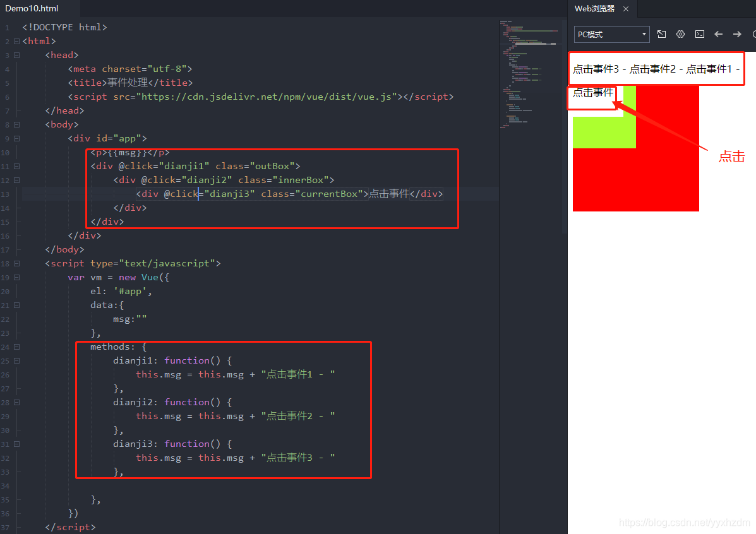
Task: Collapse the html tag fold on line 2
Action: coord(17,42)
